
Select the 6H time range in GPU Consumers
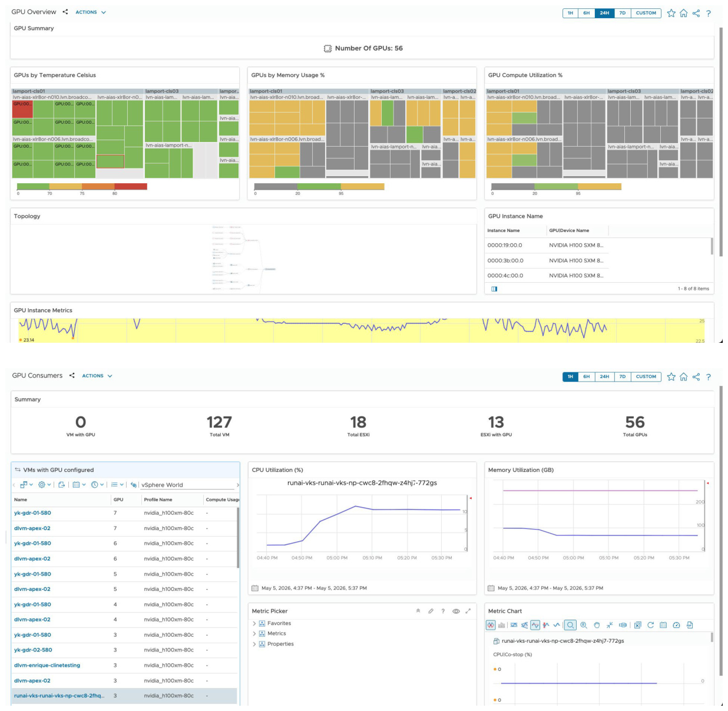pyautogui.click(x=587, y=376)
